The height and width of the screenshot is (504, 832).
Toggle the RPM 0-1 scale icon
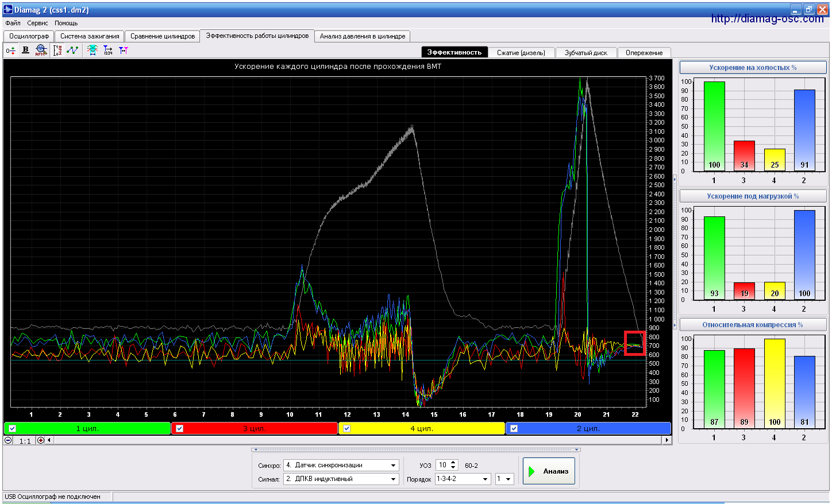[57, 51]
